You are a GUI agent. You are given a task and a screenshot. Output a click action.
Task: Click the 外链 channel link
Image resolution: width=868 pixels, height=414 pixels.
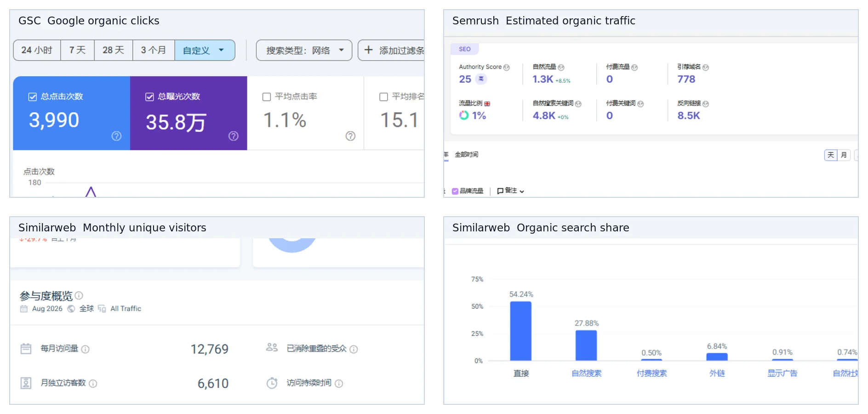coord(717,373)
